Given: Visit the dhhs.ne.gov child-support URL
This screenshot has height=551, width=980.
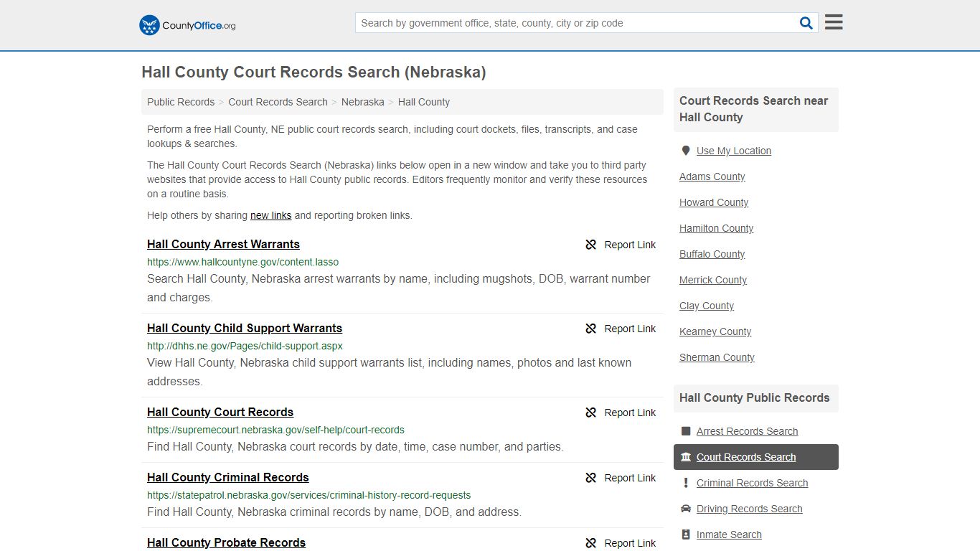Looking at the screenshot, I should tap(245, 346).
